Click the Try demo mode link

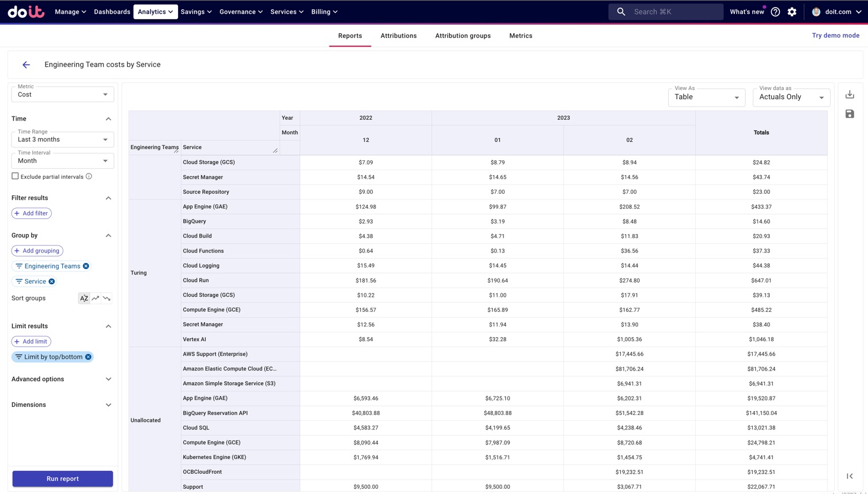pos(835,36)
